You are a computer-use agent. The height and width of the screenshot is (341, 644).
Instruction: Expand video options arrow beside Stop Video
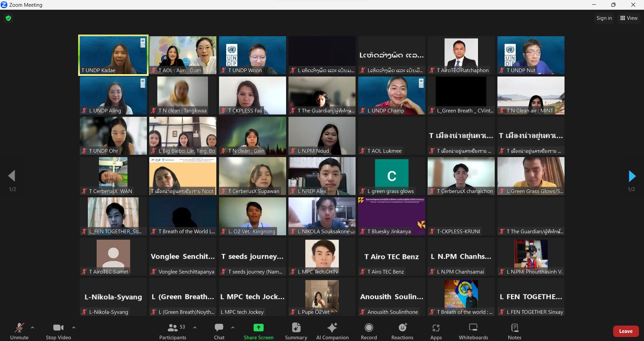tap(74, 328)
